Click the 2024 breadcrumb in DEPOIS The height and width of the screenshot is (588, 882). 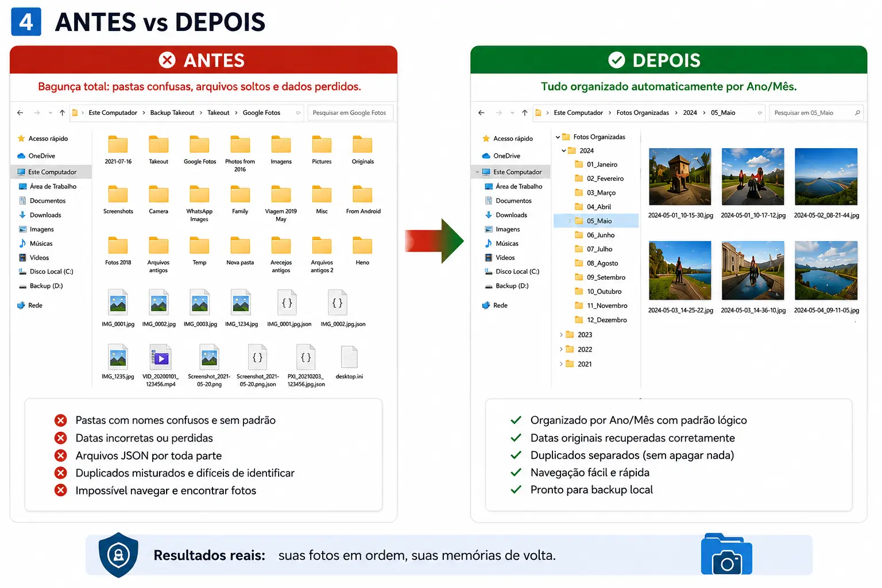[690, 113]
